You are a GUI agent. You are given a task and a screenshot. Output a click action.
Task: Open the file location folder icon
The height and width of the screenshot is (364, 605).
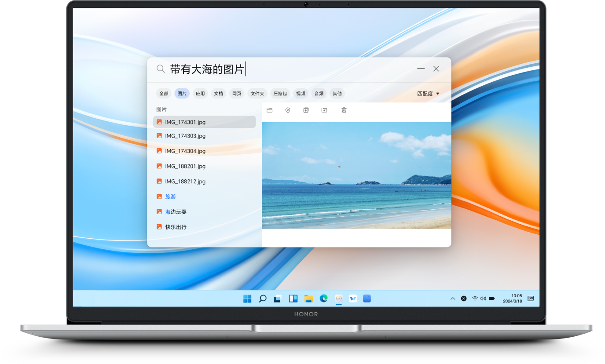coord(270,110)
